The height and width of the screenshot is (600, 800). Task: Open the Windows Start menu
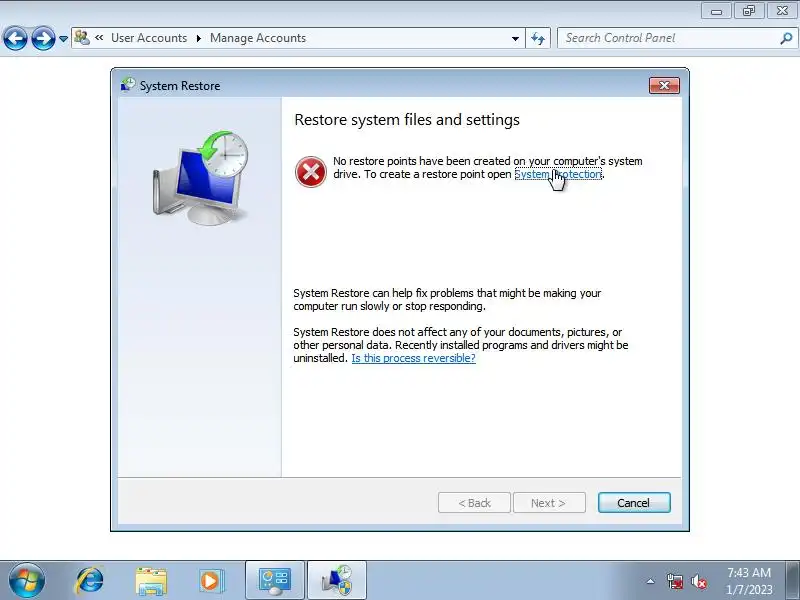point(27,581)
